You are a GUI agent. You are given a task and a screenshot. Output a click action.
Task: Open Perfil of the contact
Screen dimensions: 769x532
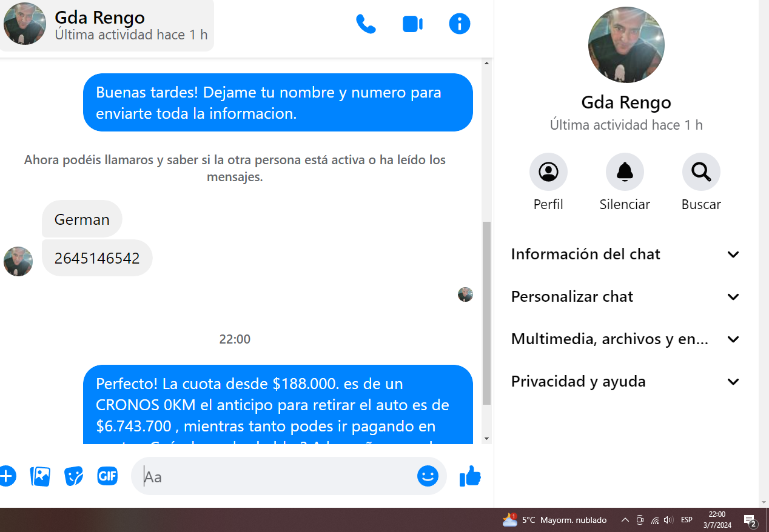548,172
